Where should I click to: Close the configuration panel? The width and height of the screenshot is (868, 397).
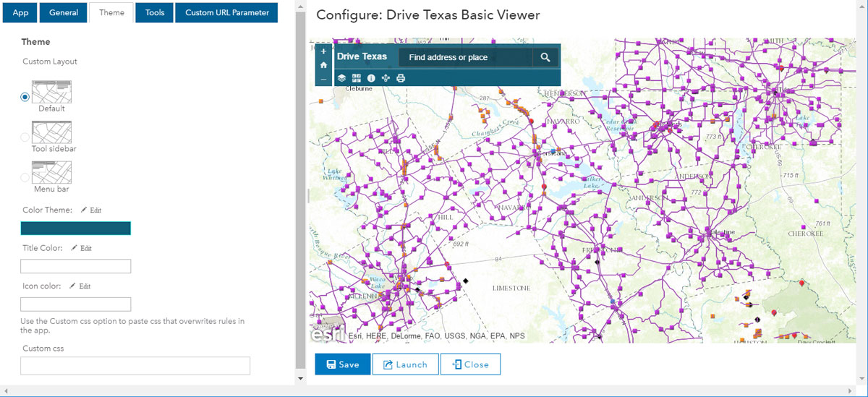pos(470,364)
